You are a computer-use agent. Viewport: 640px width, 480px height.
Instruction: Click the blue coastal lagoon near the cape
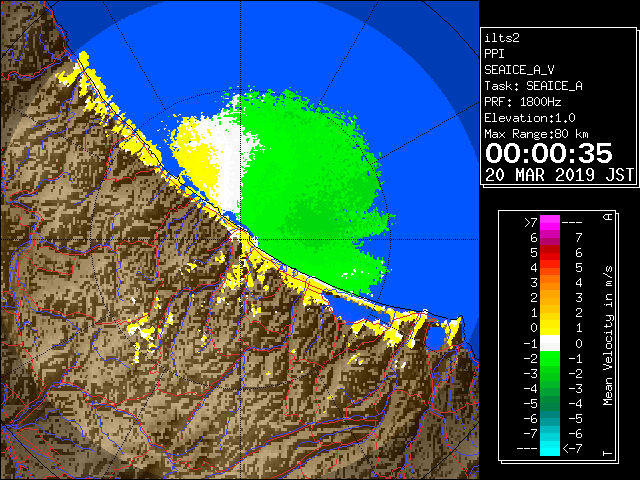[435, 336]
